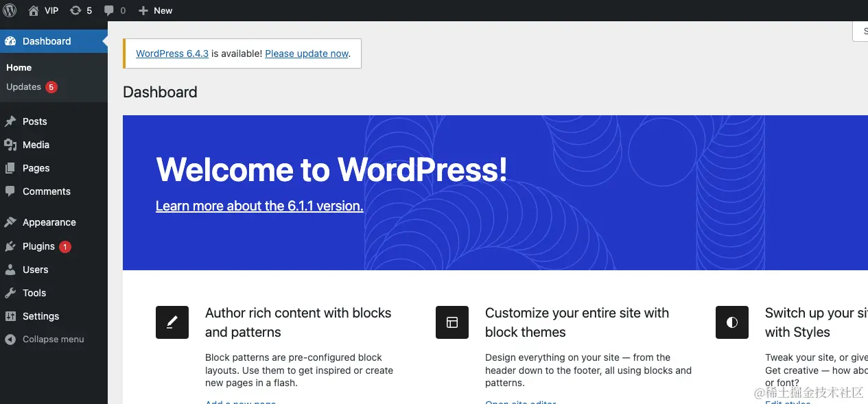This screenshot has height=404, width=868.
Task: Click the Dashboard page heading
Action: point(160,92)
